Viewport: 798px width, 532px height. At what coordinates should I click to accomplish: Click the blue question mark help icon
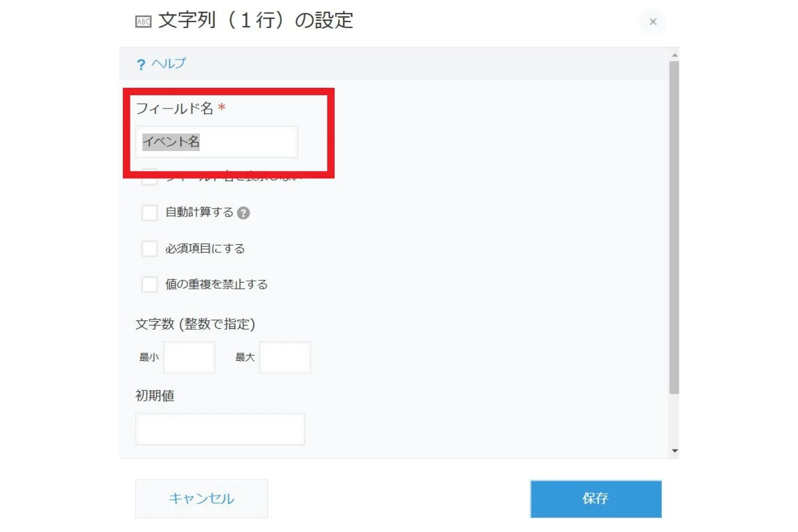coord(140,64)
